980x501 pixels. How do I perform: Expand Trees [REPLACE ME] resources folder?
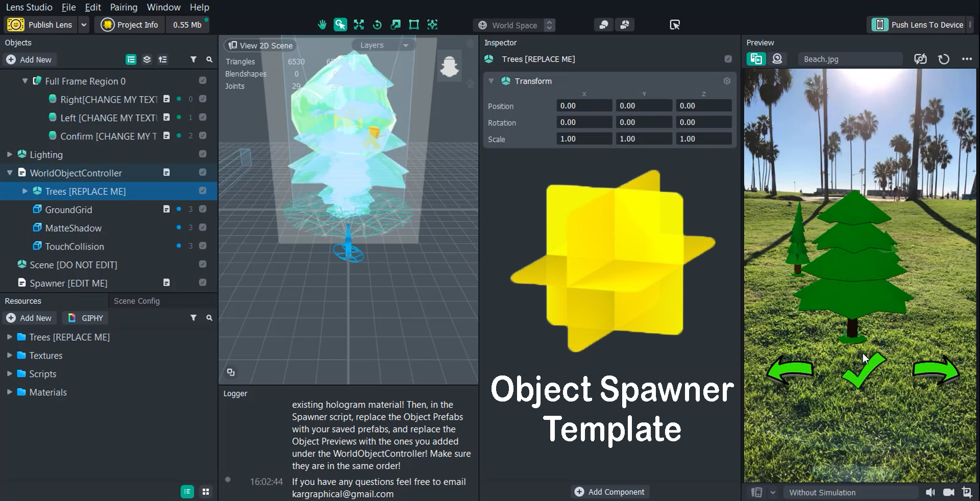point(10,337)
